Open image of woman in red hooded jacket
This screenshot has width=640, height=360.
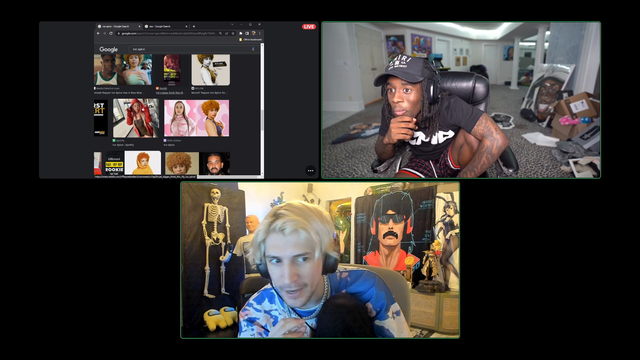click(136, 118)
